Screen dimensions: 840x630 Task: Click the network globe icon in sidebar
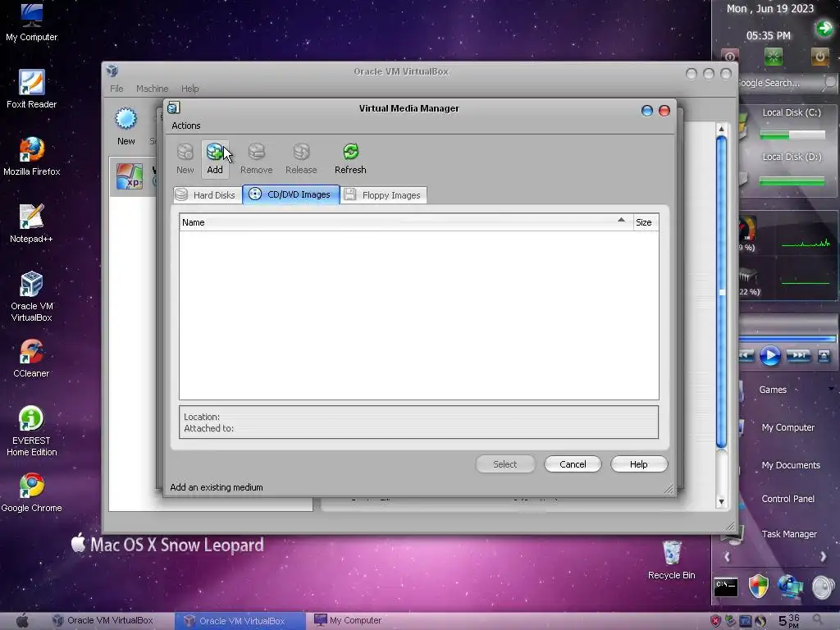coord(790,586)
